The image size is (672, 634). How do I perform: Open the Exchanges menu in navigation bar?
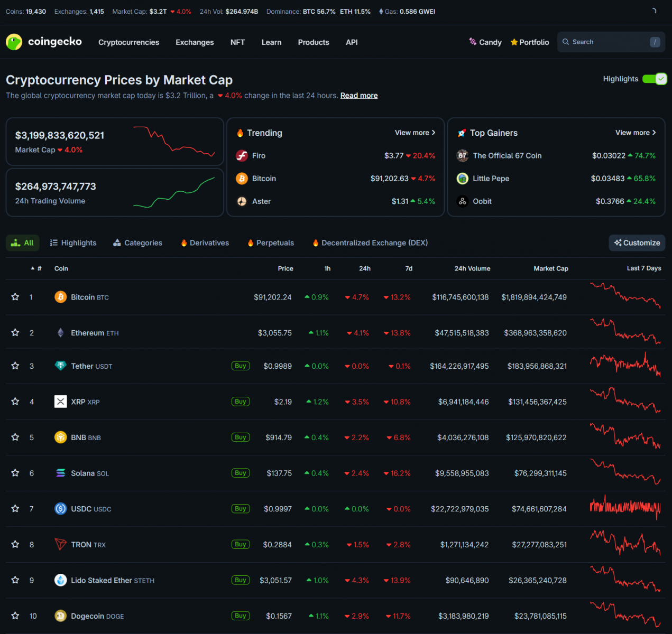tap(195, 42)
